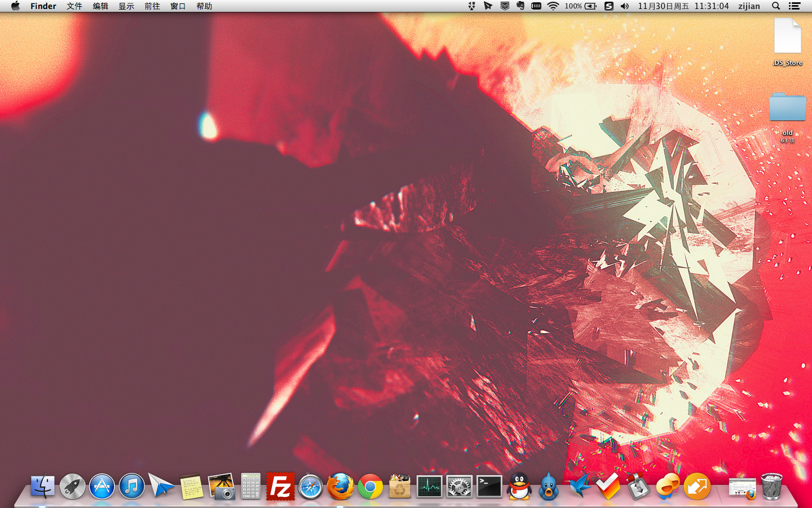Image resolution: width=812 pixels, height=508 pixels.
Task: Open the recycle box app icon
Action: tap(400, 486)
